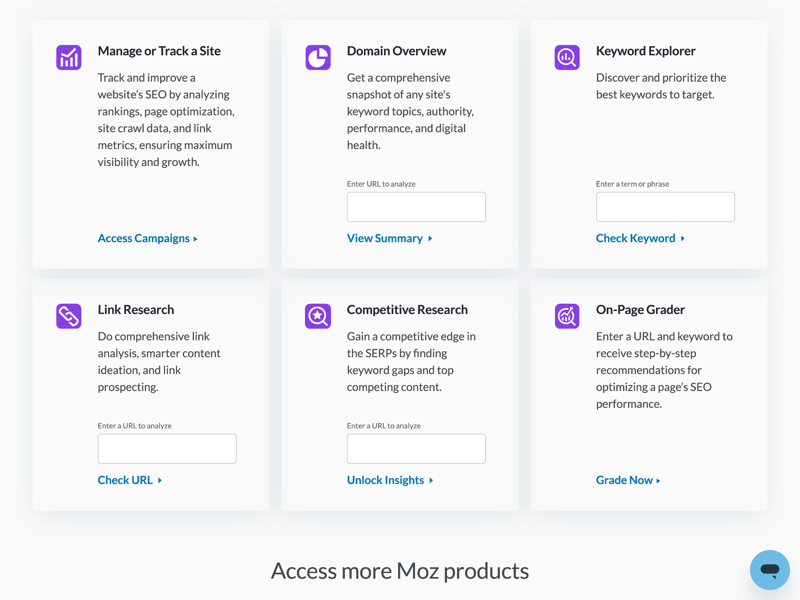Click the Link Research chain icon
This screenshot has width=800, height=600.
point(69,316)
